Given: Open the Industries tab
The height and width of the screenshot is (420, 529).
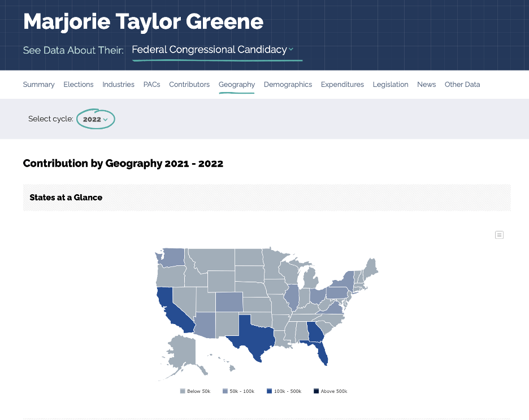Looking at the screenshot, I should coord(118,85).
